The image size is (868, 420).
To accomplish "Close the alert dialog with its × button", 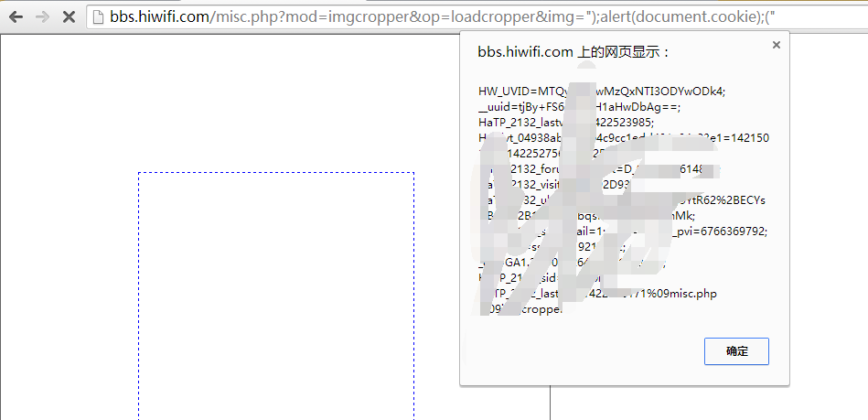I will click(777, 45).
